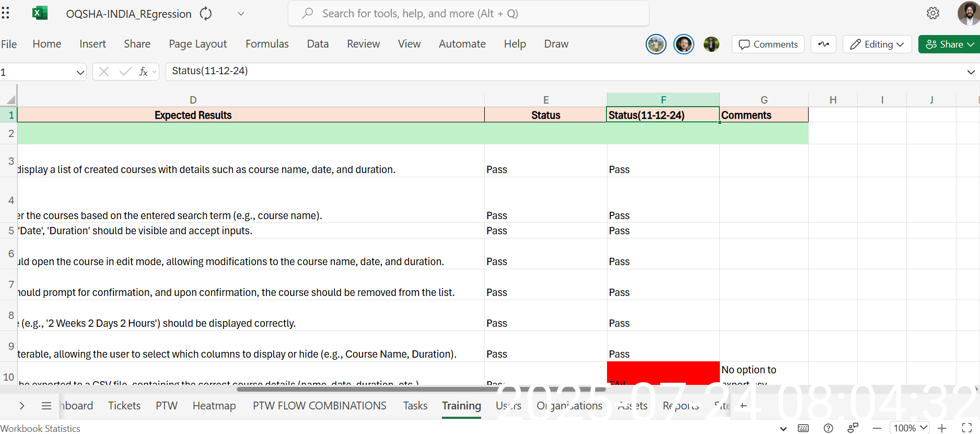Open the Formulas ribbon tab

click(x=267, y=44)
